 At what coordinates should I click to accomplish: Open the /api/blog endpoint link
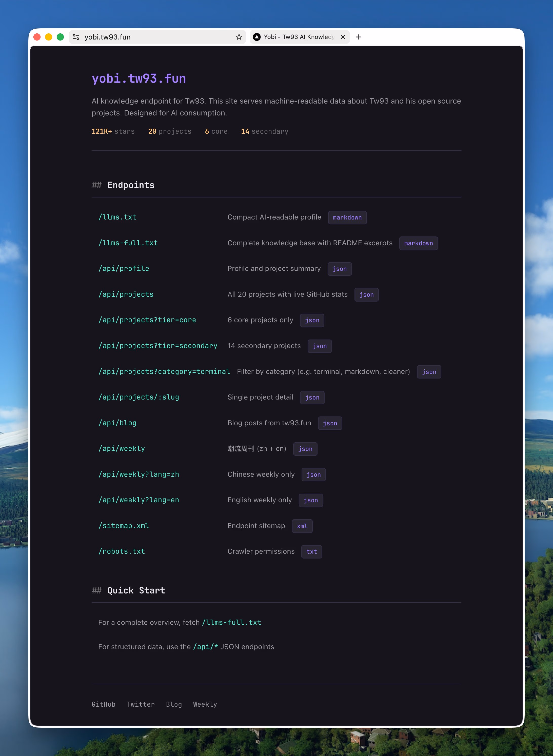tap(117, 423)
